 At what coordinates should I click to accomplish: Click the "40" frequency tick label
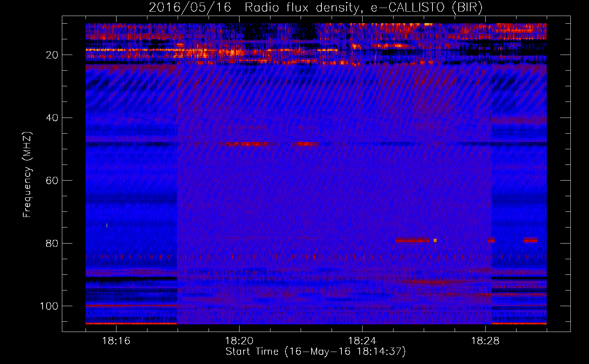coord(52,118)
